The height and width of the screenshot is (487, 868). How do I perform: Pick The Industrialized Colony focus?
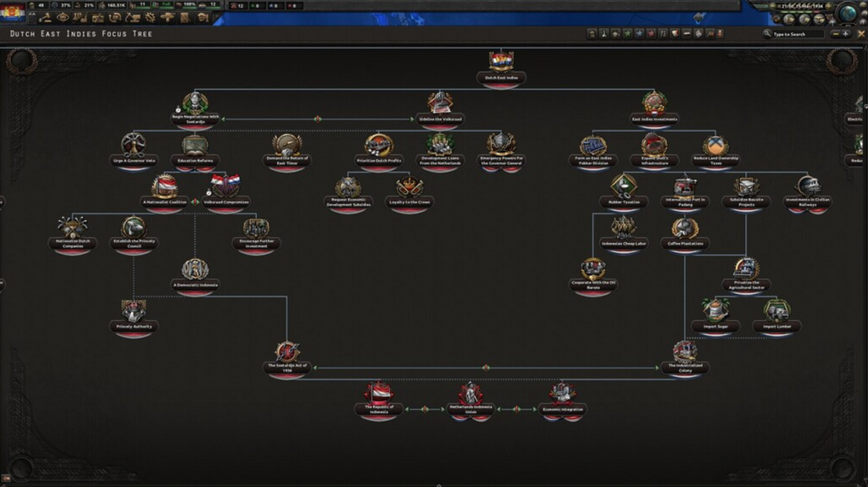(x=685, y=358)
